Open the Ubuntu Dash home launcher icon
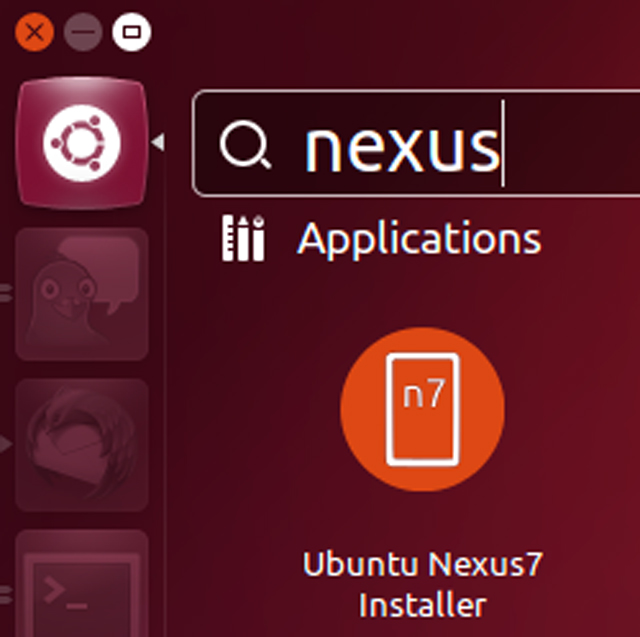640x637 pixels. [x=82, y=143]
